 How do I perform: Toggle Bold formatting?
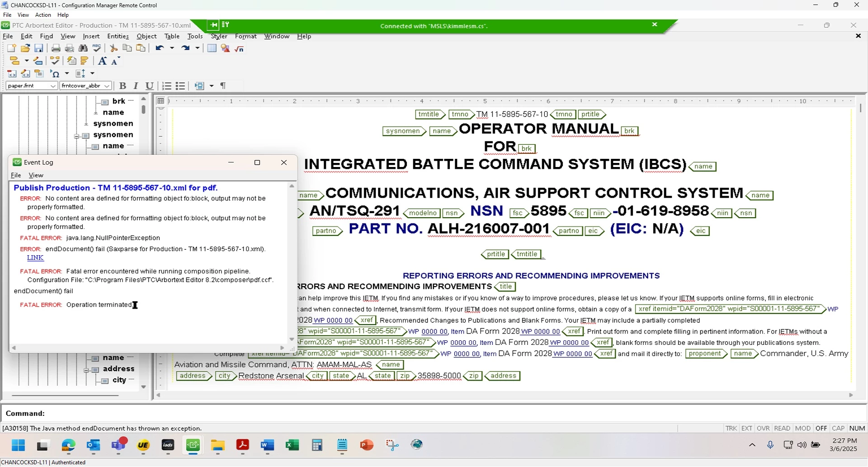click(123, 86)
